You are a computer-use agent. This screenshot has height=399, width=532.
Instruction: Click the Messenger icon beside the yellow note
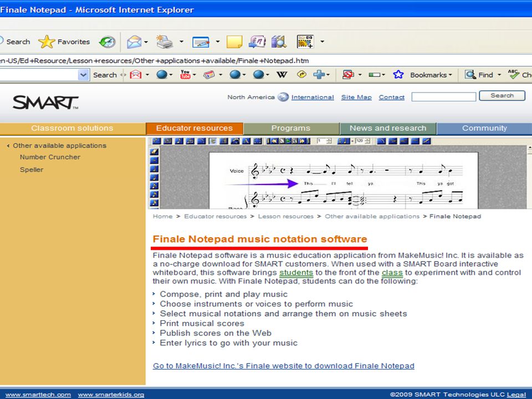pos(257,42)
